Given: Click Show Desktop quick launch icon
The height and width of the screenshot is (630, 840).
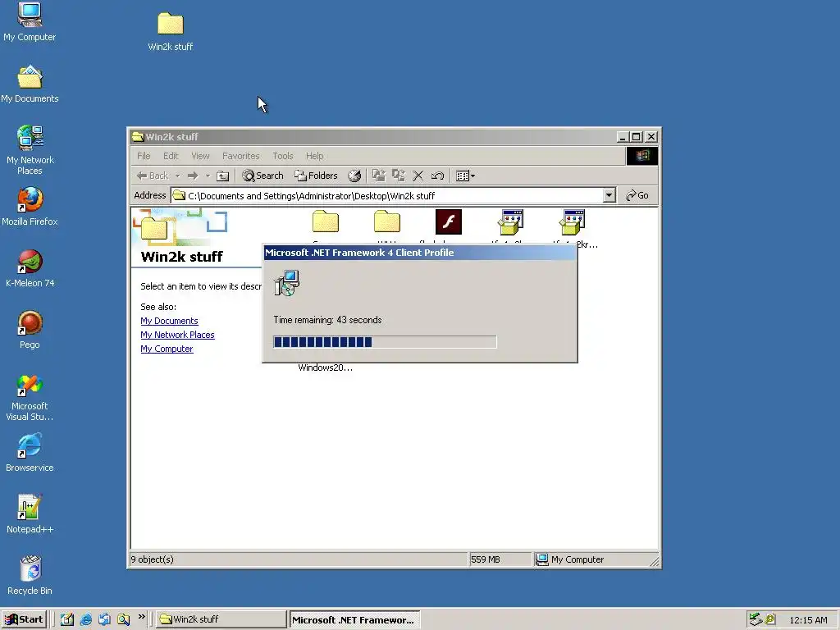Looking at the screenshot, I should coord(66,619).
